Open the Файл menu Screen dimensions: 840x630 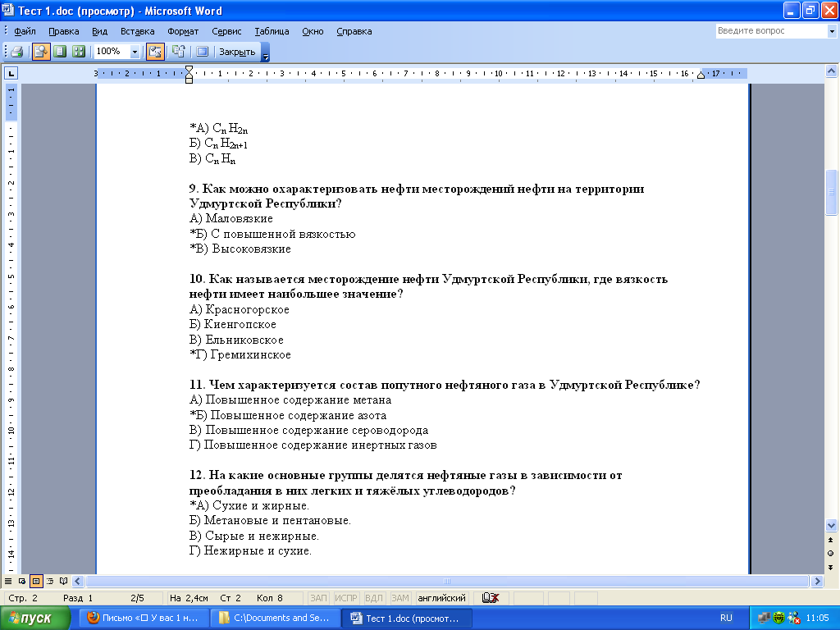tap(25, 31)
